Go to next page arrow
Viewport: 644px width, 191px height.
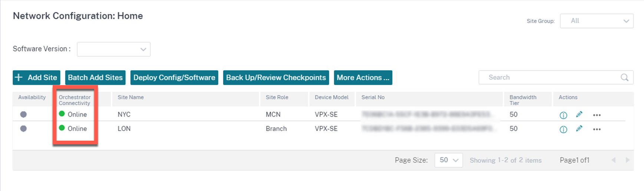tap(628, 160)
